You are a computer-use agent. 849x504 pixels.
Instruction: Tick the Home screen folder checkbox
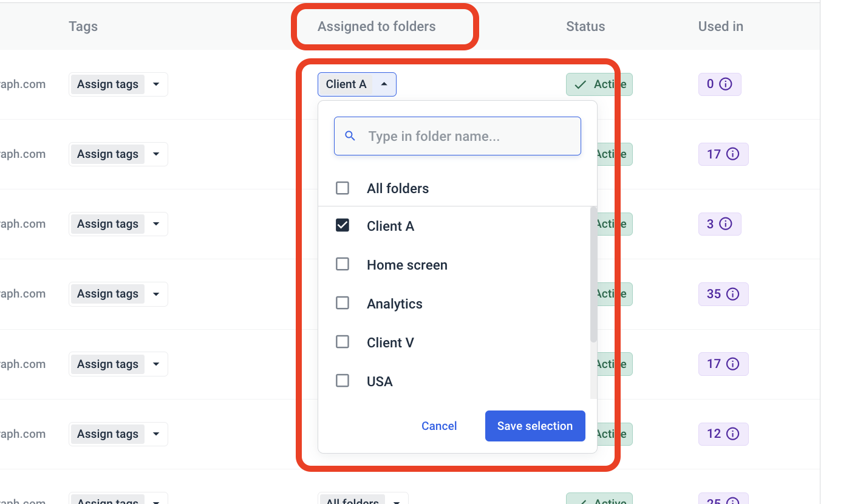(343, 265)
